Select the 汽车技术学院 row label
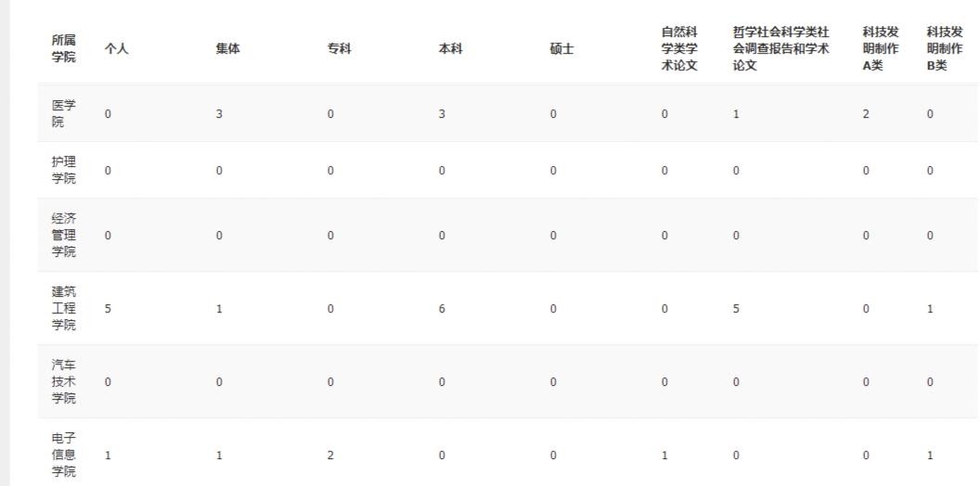This screenshot has height=486, width=980. point(63,382)
